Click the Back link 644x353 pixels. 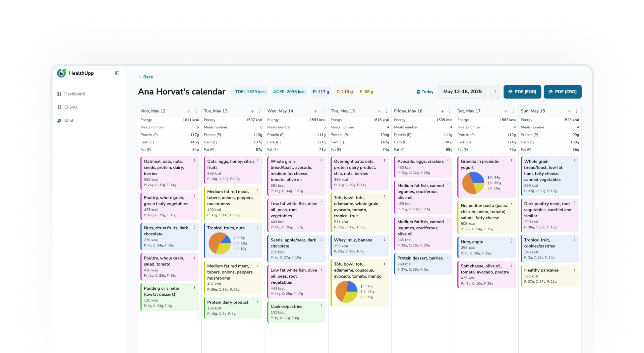point(146,77)
